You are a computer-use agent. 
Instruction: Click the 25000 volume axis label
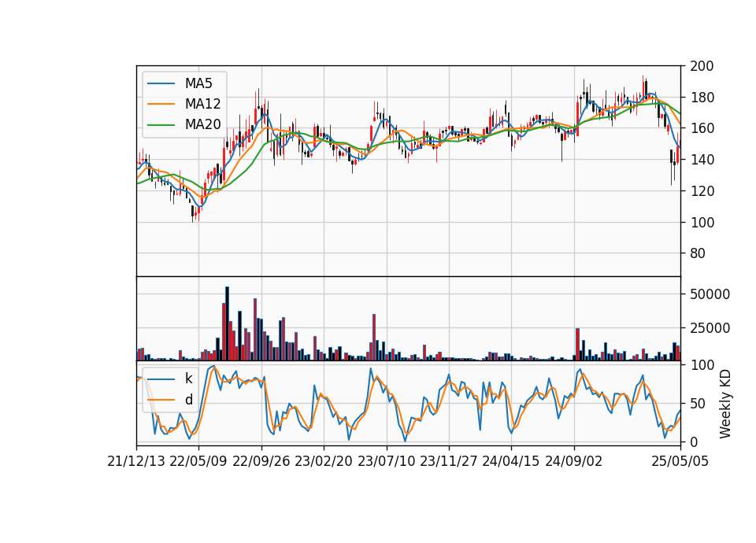pos(710,329)
